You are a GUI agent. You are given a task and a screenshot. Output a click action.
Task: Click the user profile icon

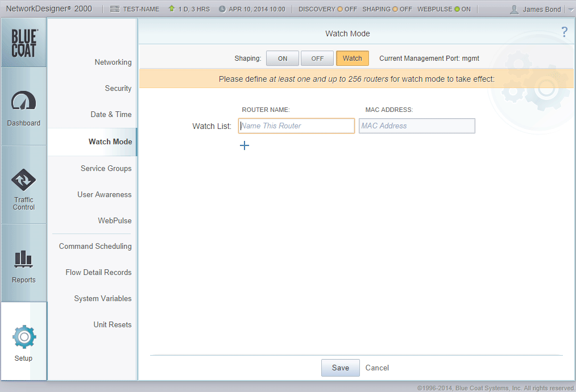pyautogui.click(x=514, y=10)
